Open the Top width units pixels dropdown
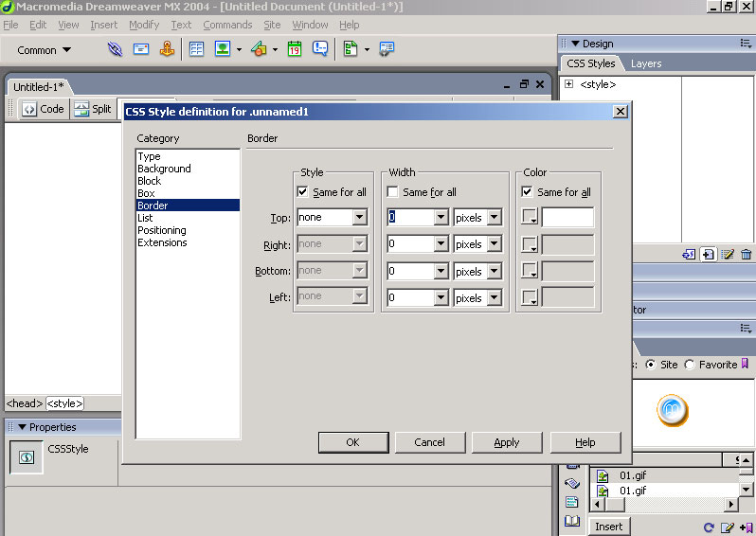This screenshot has width=756, height=536. pos(494,218)
